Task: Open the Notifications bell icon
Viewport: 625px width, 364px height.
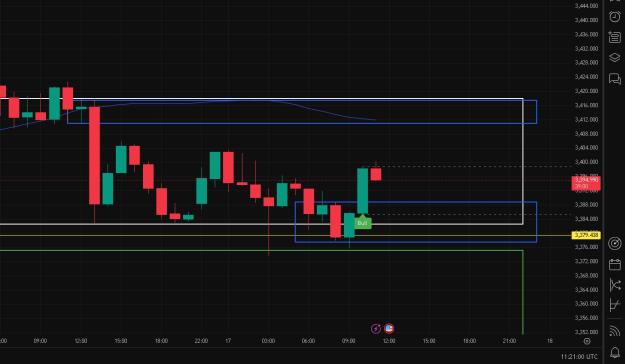Action: (x=615, y=352)
